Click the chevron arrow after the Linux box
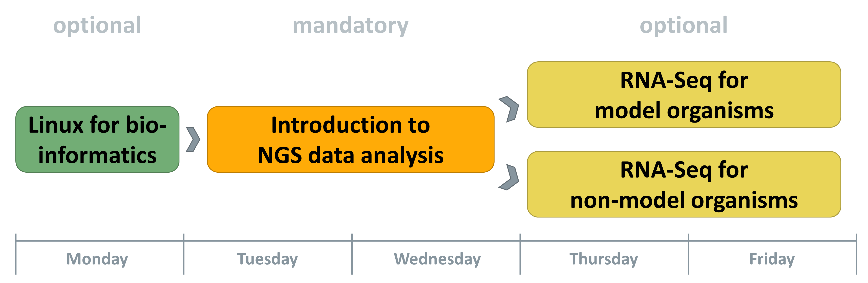 pos(193,139)
